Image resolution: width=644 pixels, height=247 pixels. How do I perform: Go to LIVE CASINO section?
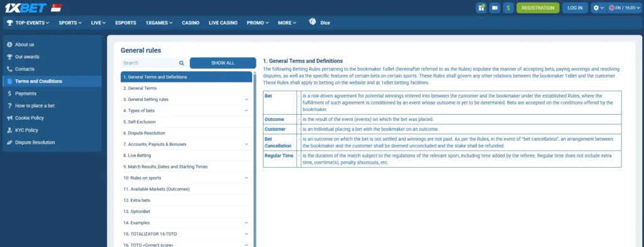click(x=223, y=23)
